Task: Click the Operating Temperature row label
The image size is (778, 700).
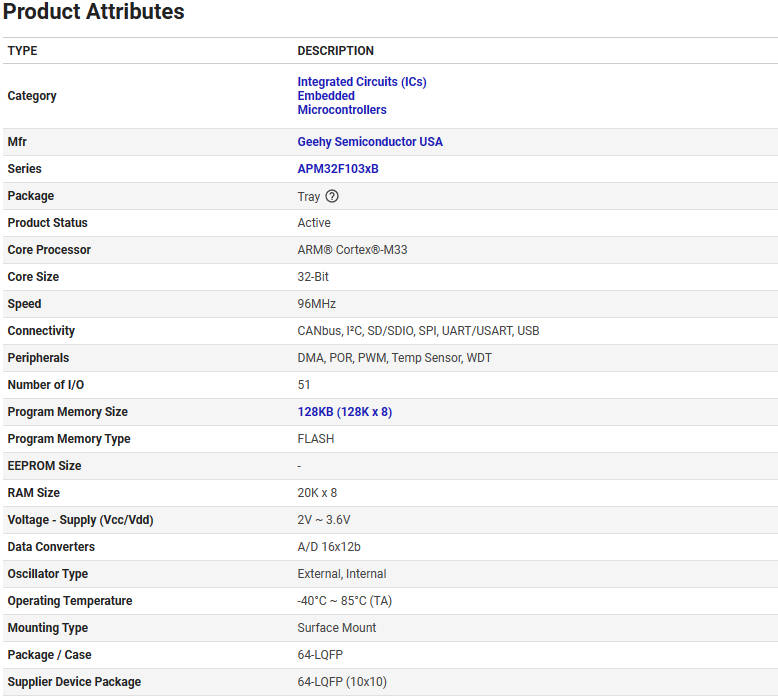Action: tap(69, 601)
